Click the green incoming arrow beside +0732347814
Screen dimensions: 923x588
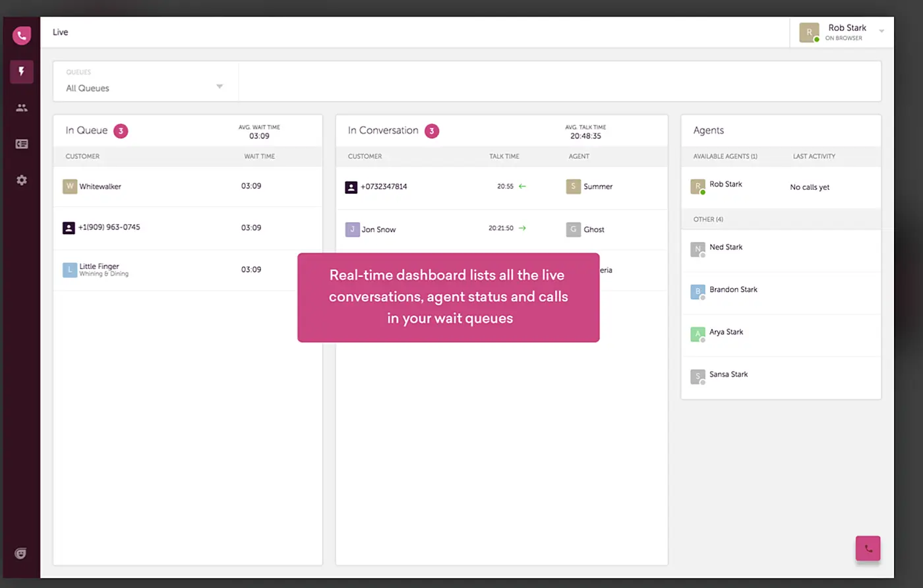click(523, 186)
